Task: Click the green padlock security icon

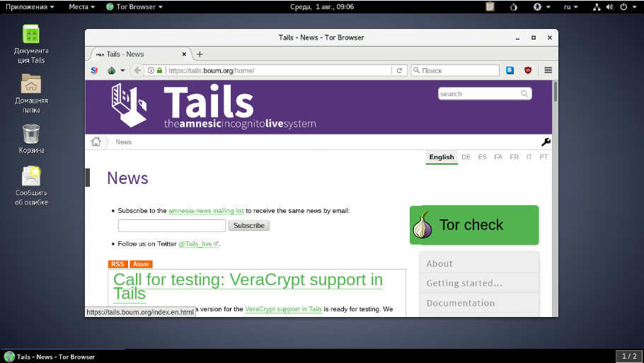Action: (159, 70)
